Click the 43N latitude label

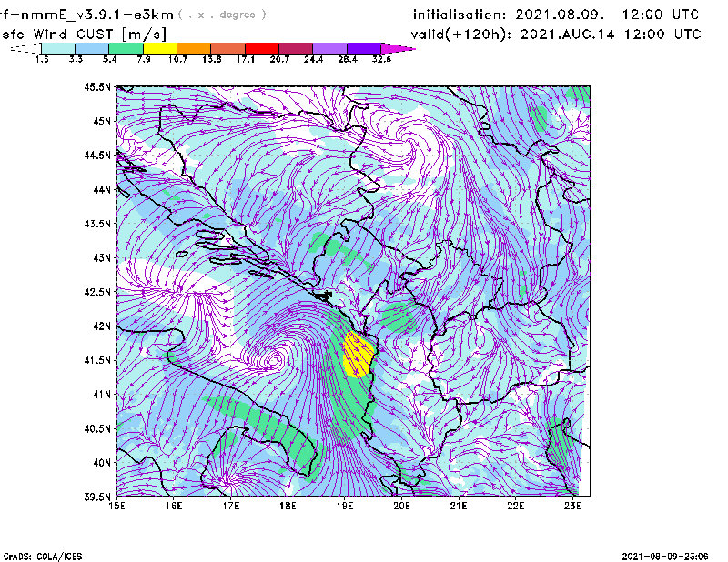[x=102, y=257]
